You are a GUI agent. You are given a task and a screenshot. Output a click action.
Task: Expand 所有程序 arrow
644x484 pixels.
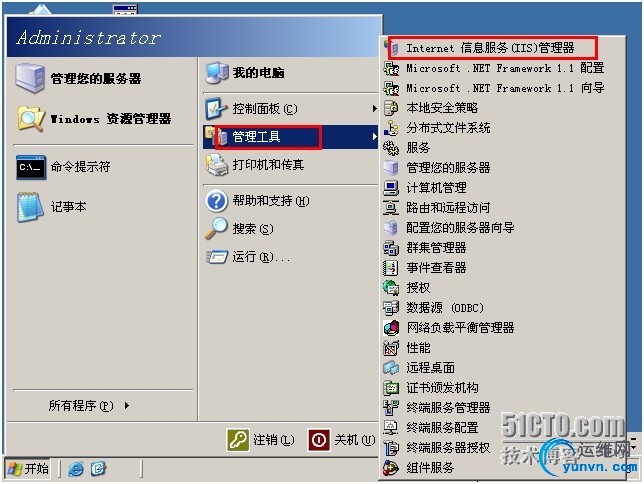point(127,406)
